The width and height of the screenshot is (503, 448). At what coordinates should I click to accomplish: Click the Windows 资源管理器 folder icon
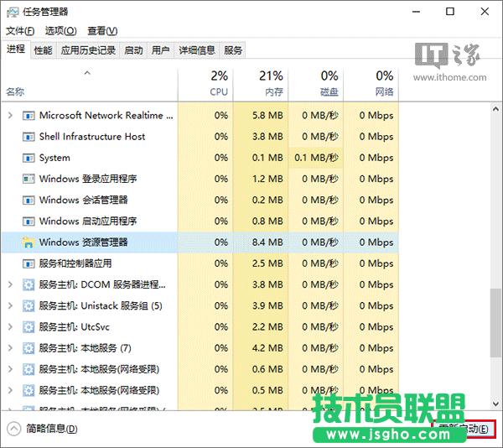click(x=29, y=242)
